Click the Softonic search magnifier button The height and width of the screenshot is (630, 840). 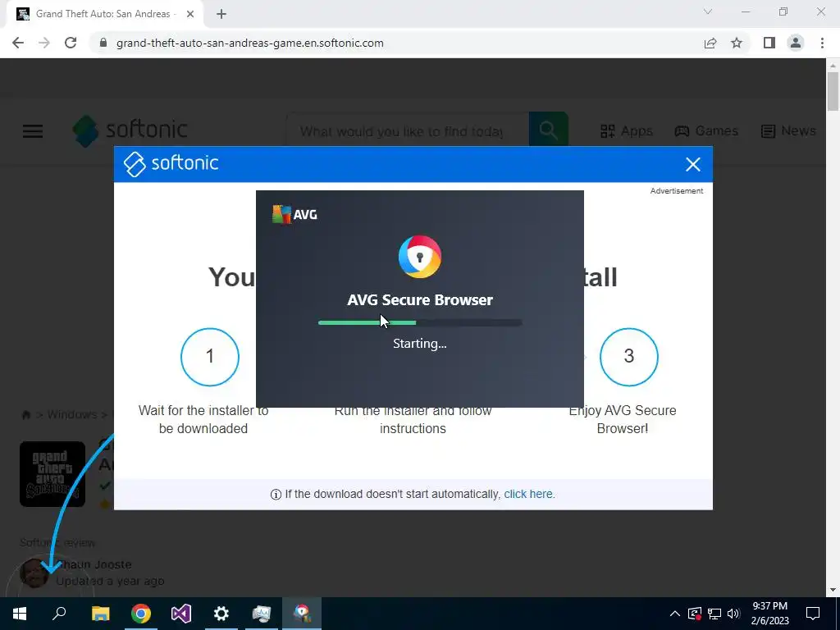pyautogui.click(x=548, y=130)
